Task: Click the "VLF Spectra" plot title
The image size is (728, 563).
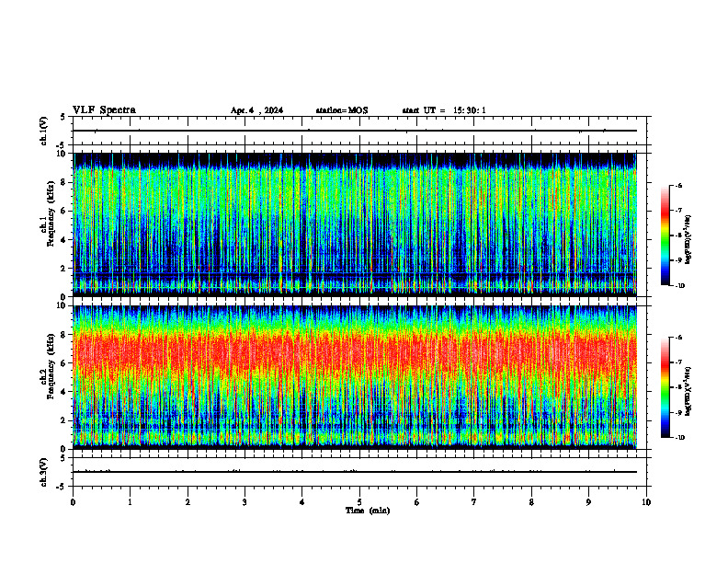Action: [x=104, y=110]
